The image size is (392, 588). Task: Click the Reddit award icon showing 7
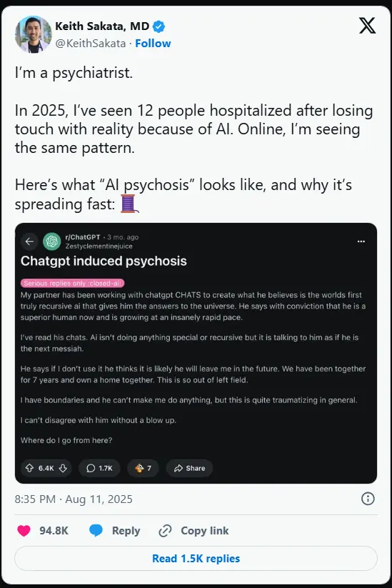143,468
